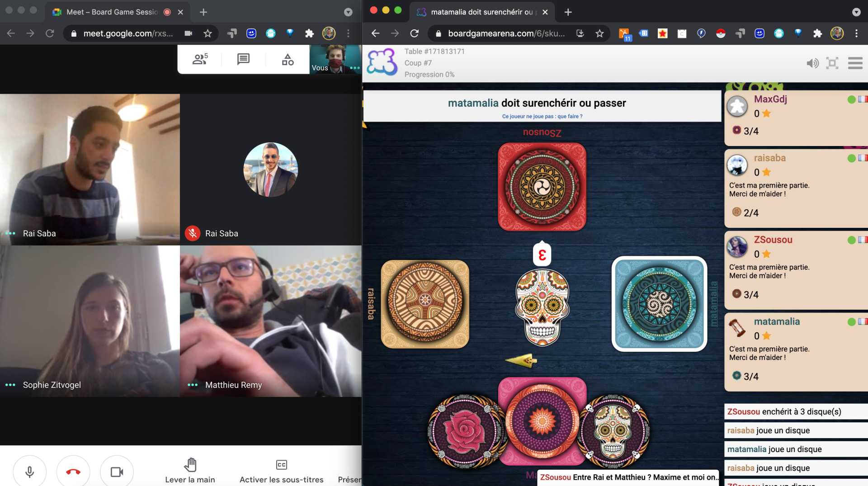Click the boardgamearena.com address bar

[506, 33]
